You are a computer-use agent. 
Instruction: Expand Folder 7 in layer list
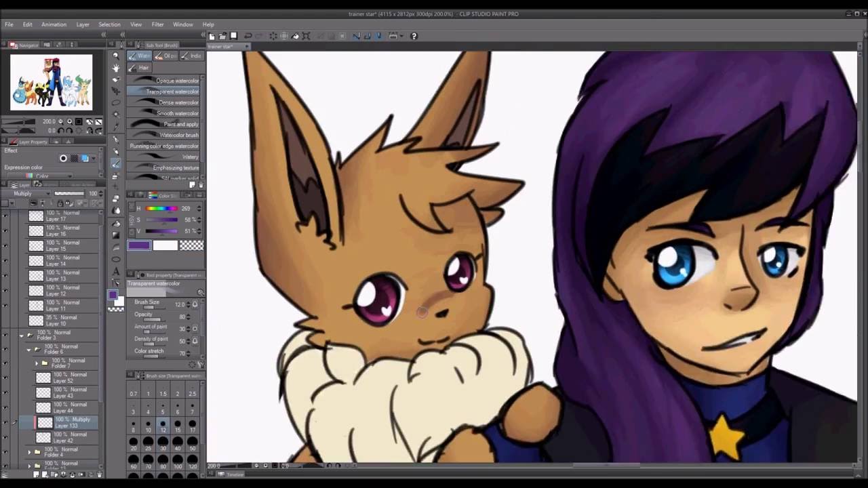coord(37,364)
